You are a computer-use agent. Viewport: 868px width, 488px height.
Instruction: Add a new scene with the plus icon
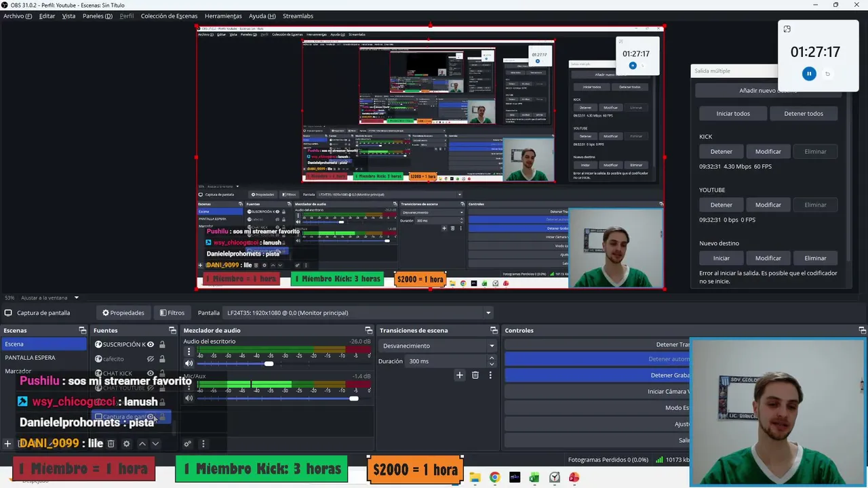[7, 444]
